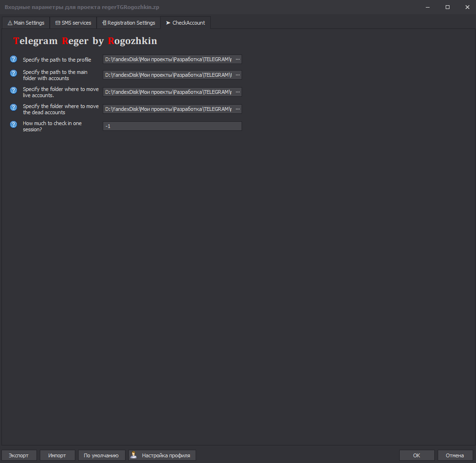Open Настройка профиля settings

pyautogui.click(x=162, y=455)
